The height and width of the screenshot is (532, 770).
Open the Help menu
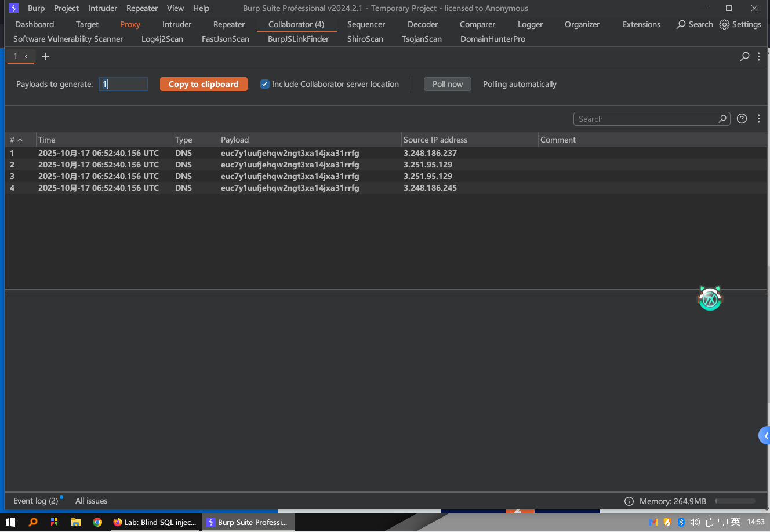(x=201, y=8)
